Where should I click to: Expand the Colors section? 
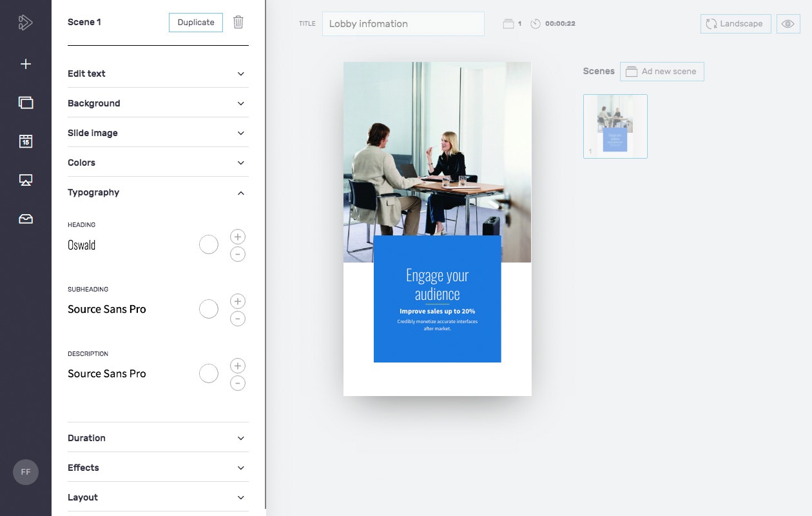pyautogui.click(x=158, y=163)
